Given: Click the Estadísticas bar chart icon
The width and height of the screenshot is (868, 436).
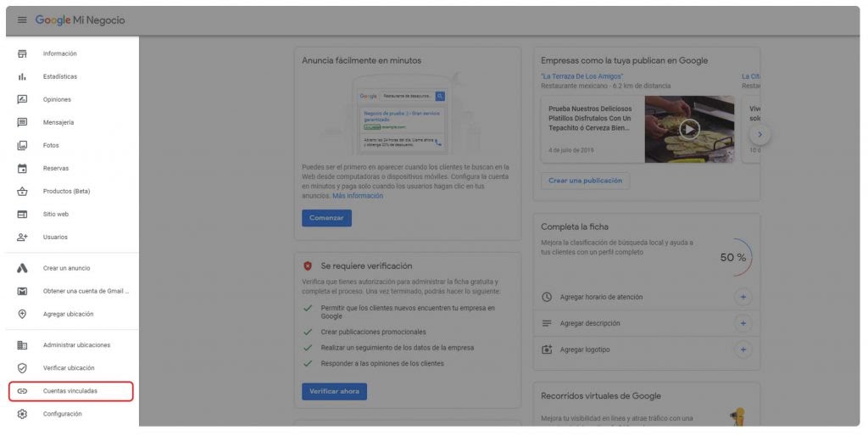Looking at the screenshot, I should (22, 76).
